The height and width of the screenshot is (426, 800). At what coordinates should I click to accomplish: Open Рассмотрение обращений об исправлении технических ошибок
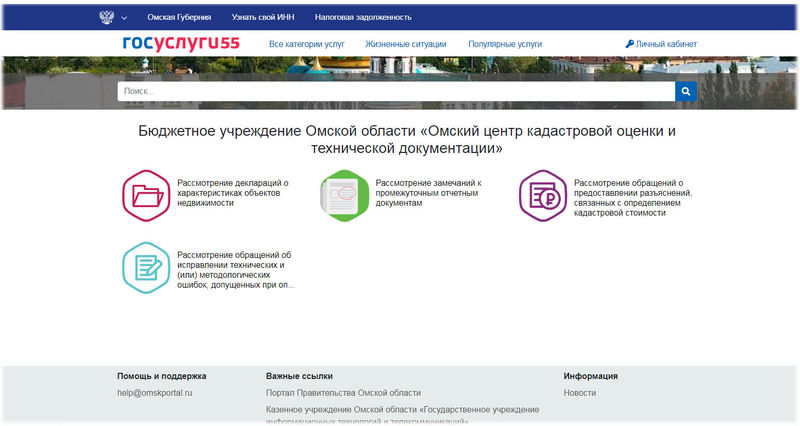(236, 270)
